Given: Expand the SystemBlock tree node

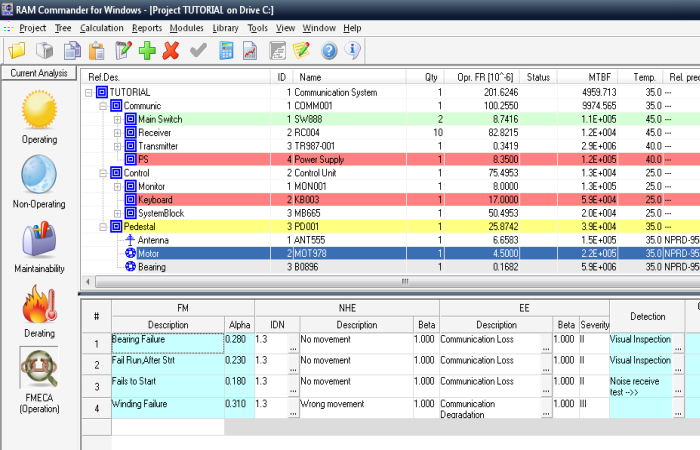Looking at the screenshot, I should point(117,213).
